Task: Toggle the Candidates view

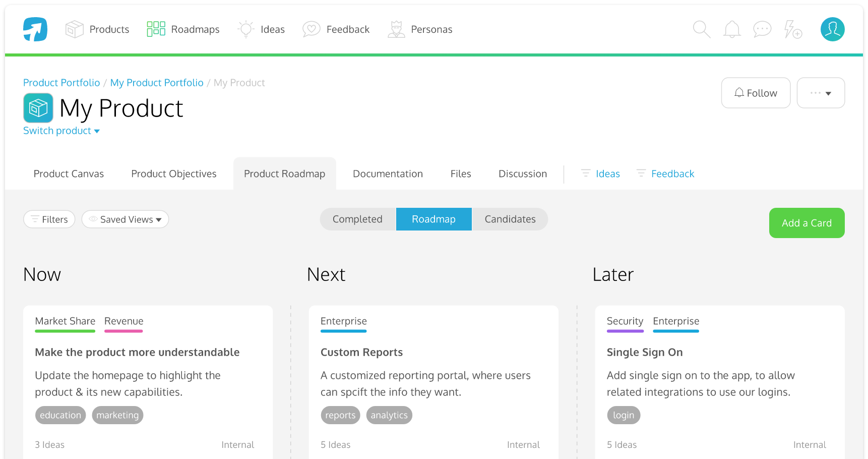Action: coord(510,219)
